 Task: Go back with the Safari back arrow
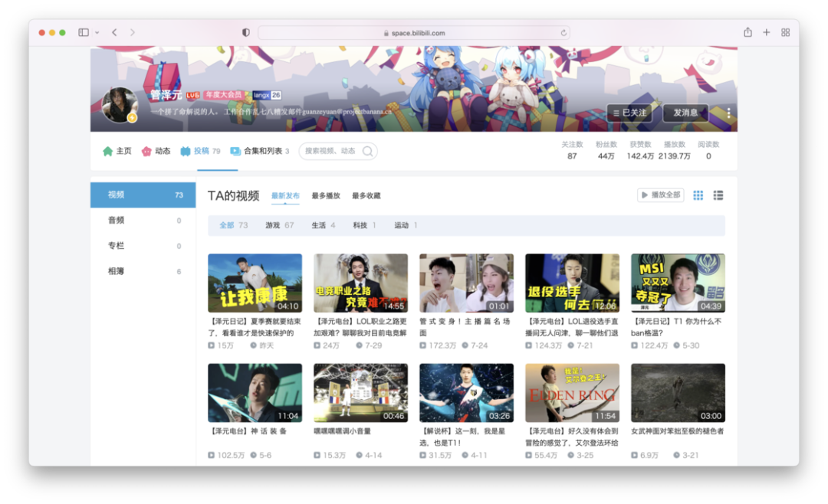114,32
